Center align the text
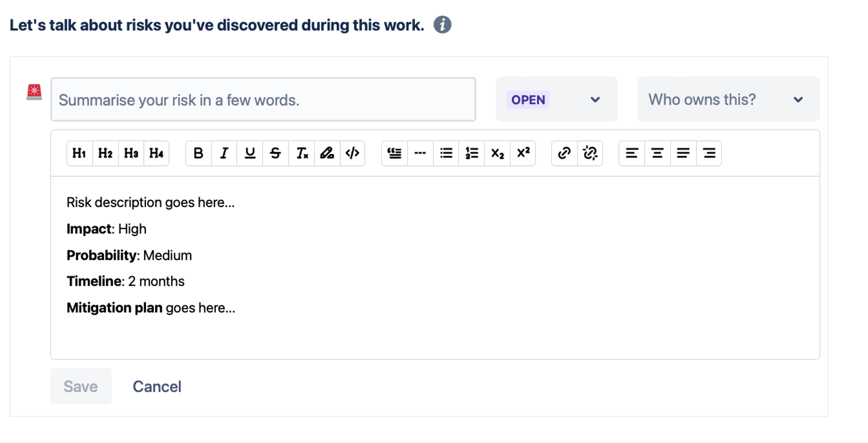This screenshot has width=868, height=443. (657, 153)
